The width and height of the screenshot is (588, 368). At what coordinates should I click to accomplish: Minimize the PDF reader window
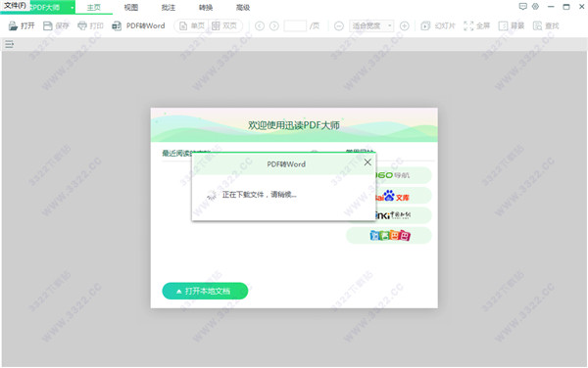click(x=551, y=7)
